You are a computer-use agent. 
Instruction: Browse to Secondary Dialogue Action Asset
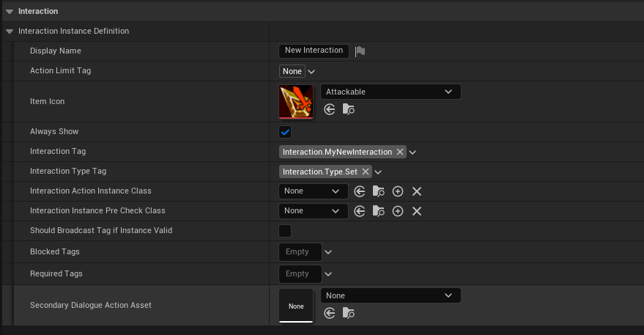(x=348, y=313)
